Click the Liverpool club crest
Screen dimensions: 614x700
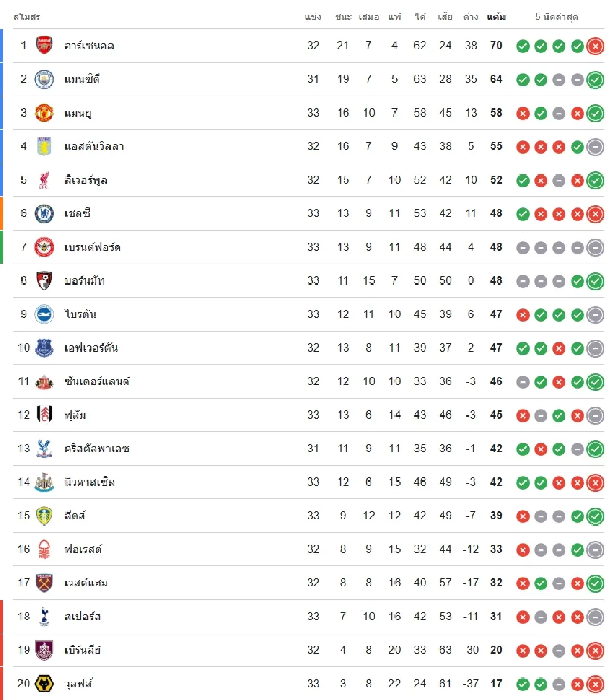[x=44, y=180]
